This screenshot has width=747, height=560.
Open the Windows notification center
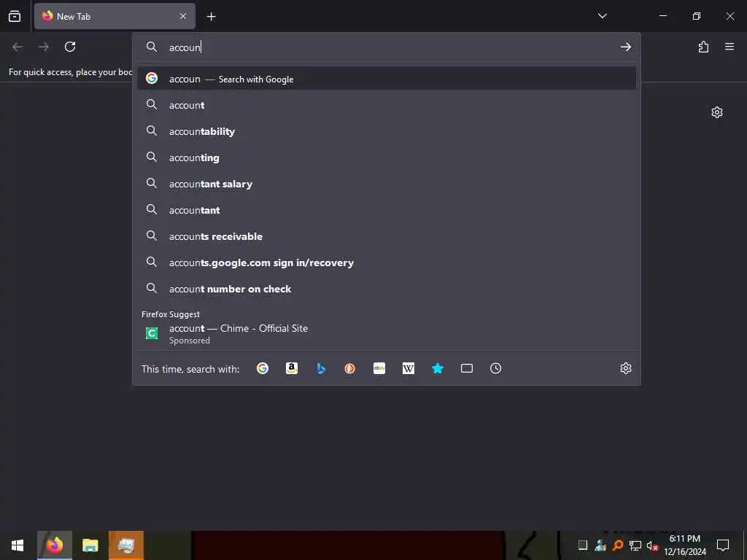pyautogui.click(x=723, y=545)
